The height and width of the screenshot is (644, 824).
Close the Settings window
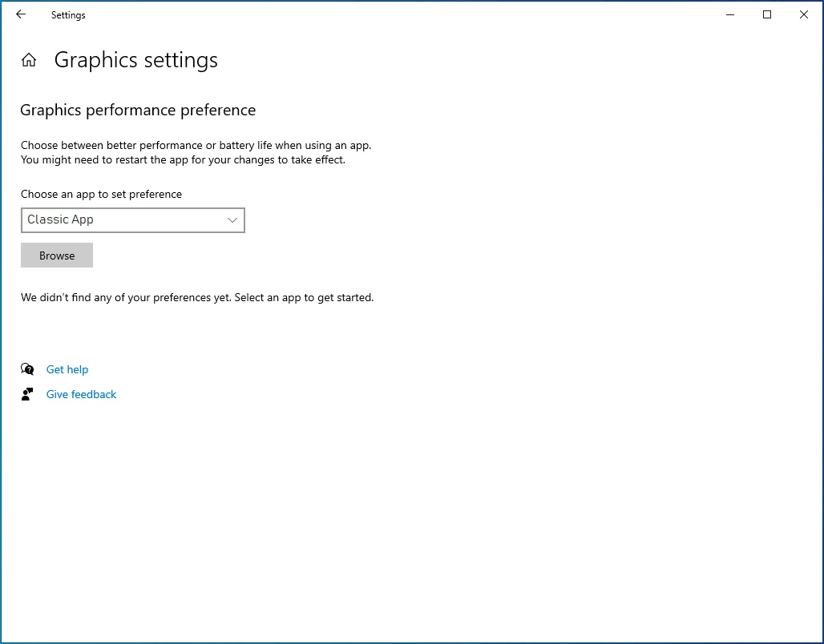click(803, 14)
